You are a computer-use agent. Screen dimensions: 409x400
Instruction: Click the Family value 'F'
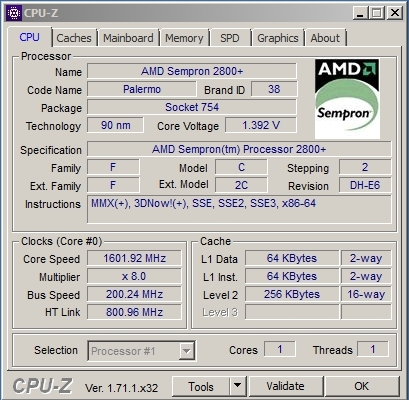click(x=113, y=167)
